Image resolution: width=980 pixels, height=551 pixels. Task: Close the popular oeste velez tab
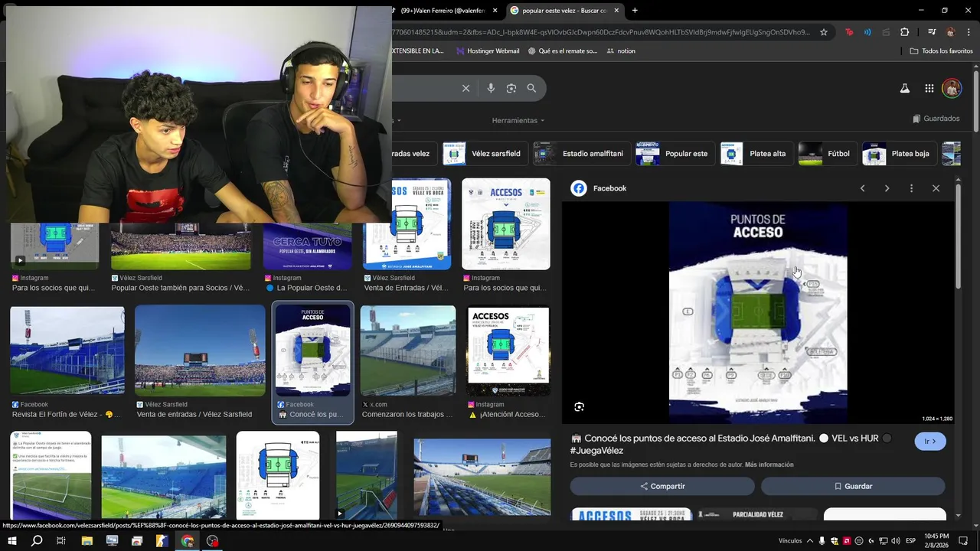tap(616, 11)
